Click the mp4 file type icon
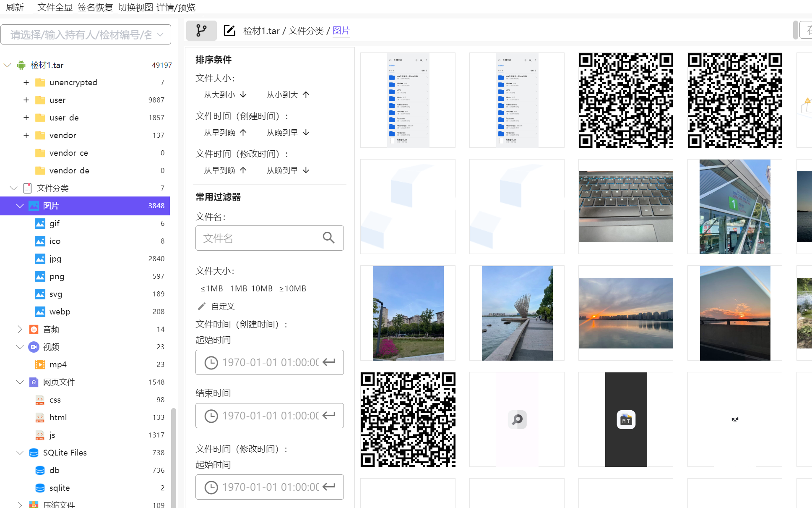Screen dimensions: 812x508 pos(40,364)
